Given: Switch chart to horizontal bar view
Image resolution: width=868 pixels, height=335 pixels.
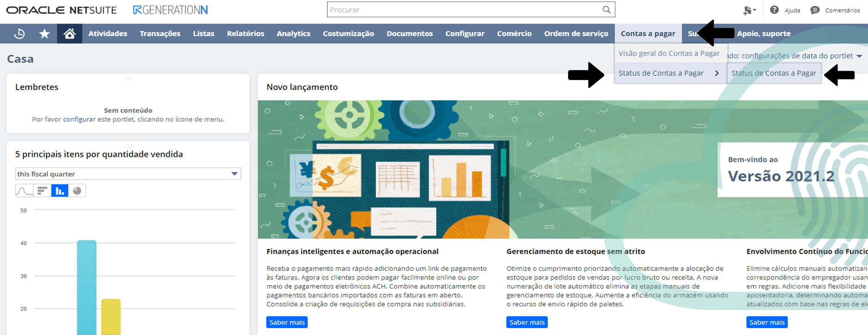Looking at the screenshot, I should pyautogui.click(x=42, y=191).
